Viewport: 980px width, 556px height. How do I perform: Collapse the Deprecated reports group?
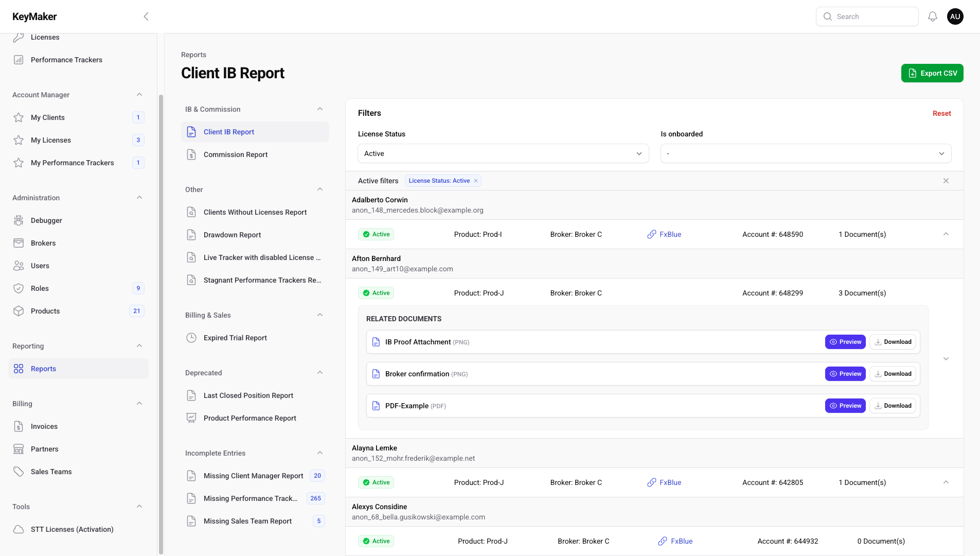point(320,373)
